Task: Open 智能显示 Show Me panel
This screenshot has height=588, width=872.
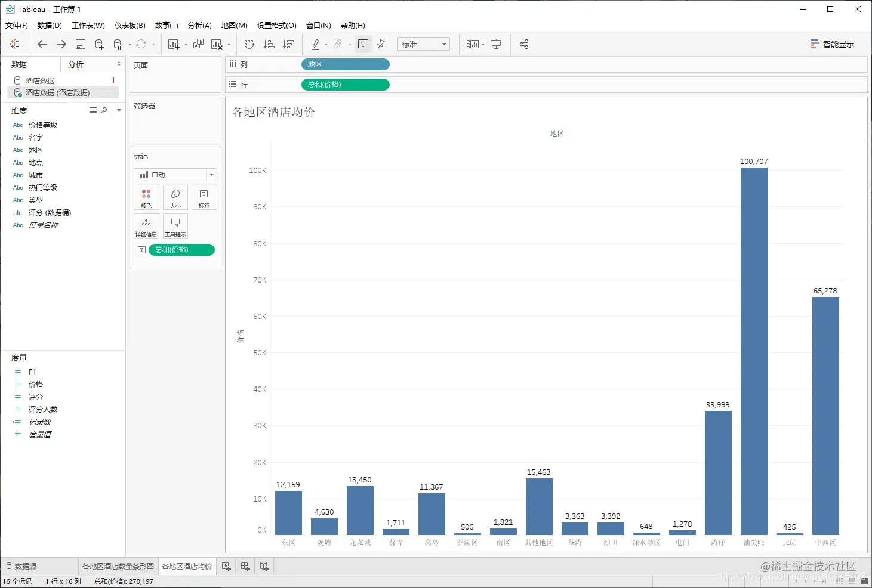Action: tap(832, 44)
